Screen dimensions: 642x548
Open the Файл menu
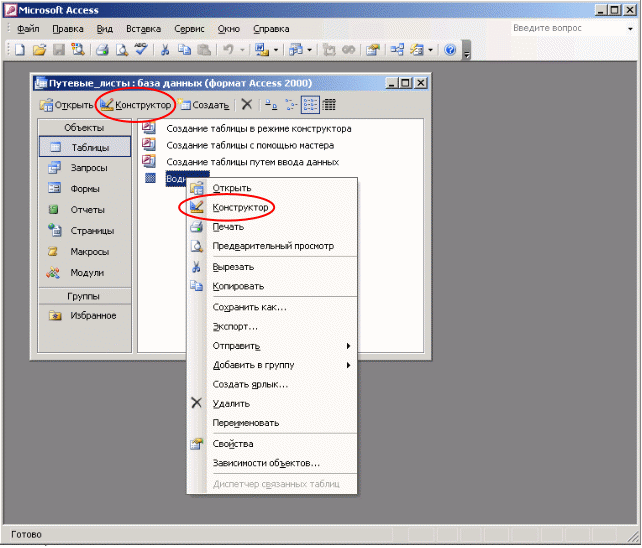pos(28,29)
